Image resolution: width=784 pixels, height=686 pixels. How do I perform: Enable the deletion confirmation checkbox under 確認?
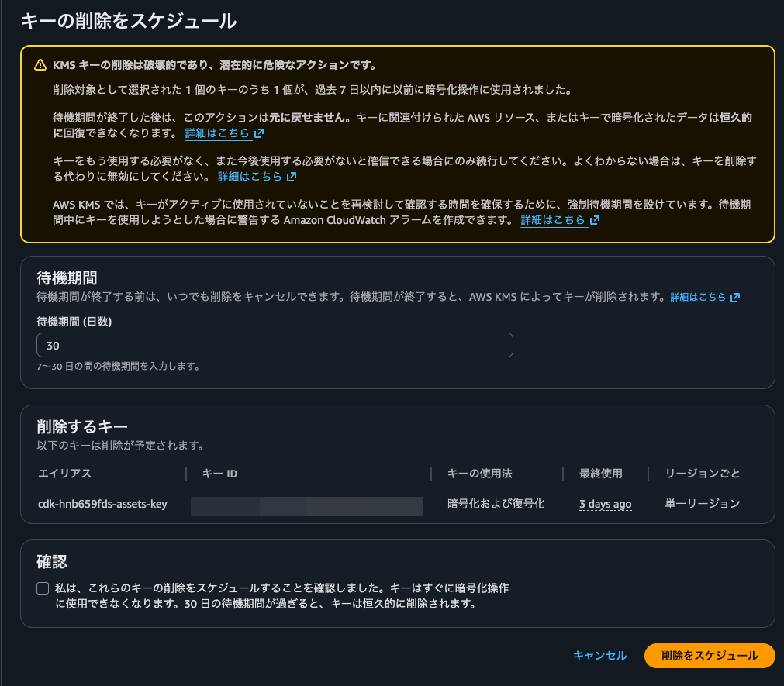click(x=43, y=588)
